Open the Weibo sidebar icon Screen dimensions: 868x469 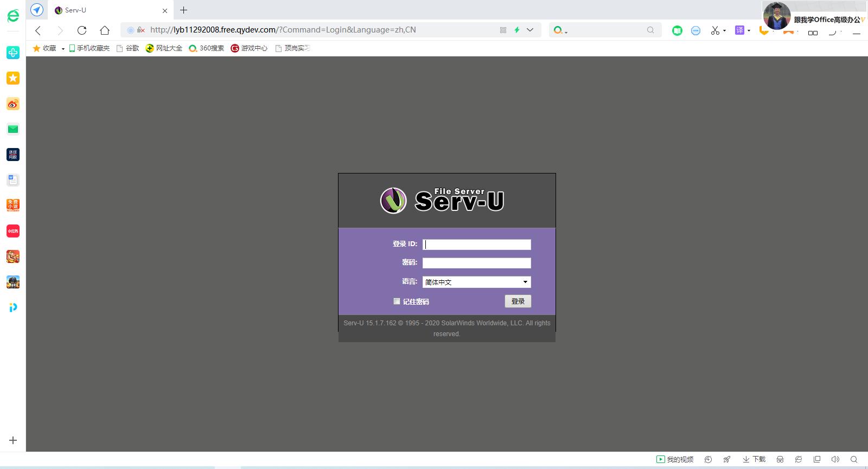coord(13,104)
